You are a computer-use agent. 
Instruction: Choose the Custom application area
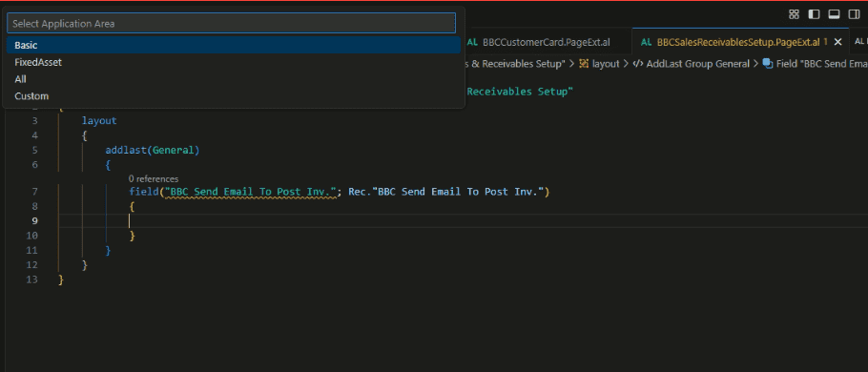point(234,95)
